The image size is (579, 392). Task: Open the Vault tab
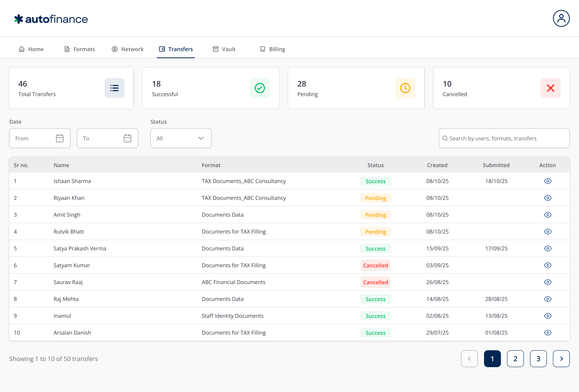[x=224, y=49]
